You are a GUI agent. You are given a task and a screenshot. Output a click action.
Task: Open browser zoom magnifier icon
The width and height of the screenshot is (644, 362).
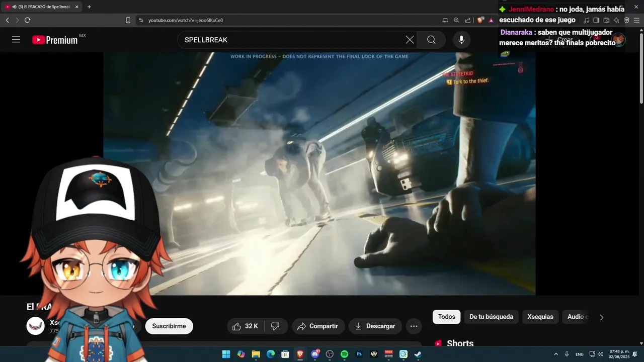point(456,20)
